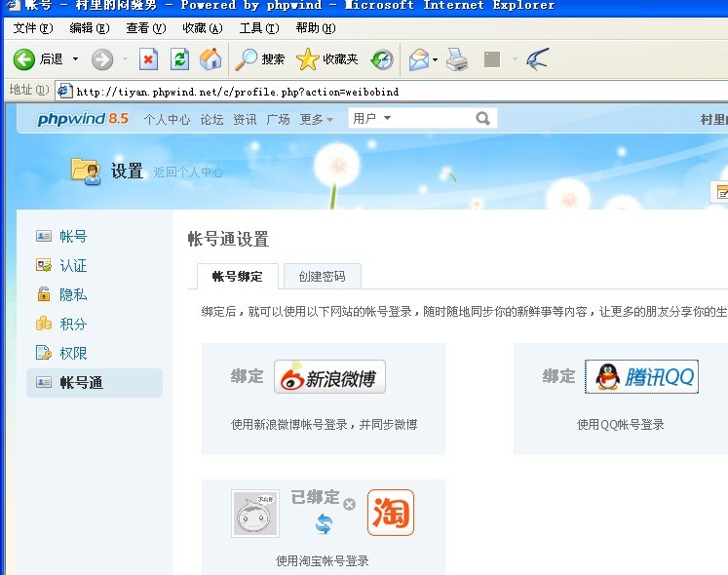
Task: Click the 权限 sidebar document-key icon
Action: tap(44, 353)
